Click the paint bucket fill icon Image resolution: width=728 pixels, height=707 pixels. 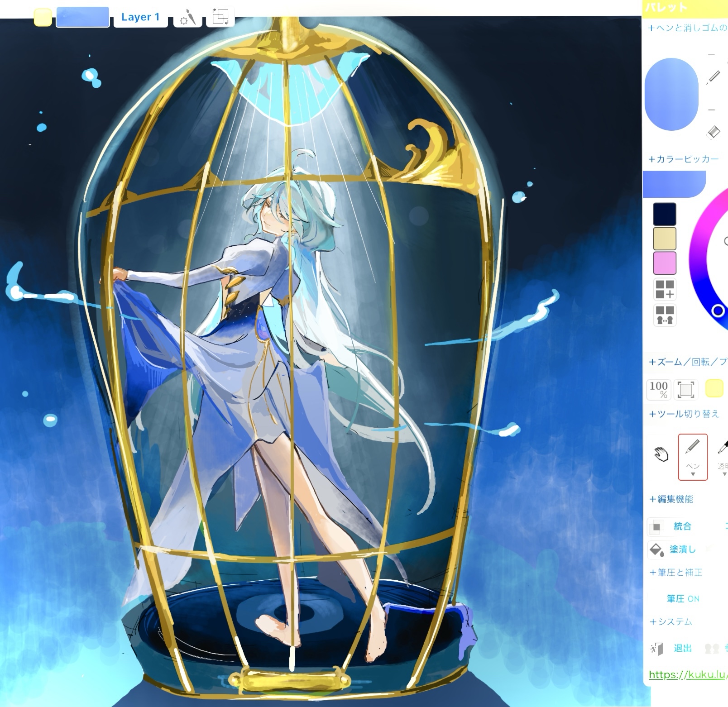click(x=656, y=549)
